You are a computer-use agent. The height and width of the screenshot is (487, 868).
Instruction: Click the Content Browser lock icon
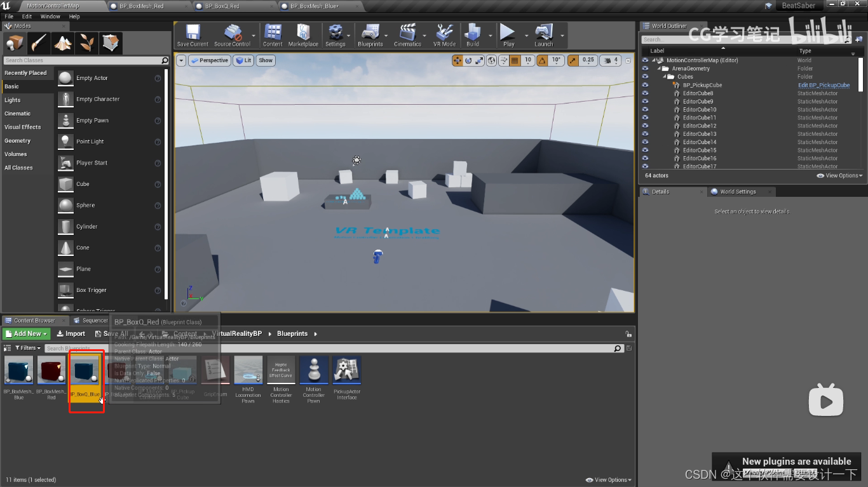[x=628, y=333]
